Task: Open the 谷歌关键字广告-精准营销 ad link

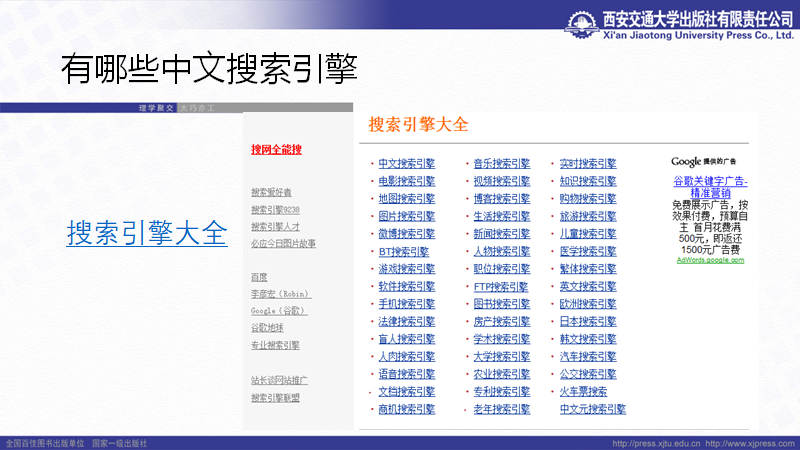Action: (710, 187)
